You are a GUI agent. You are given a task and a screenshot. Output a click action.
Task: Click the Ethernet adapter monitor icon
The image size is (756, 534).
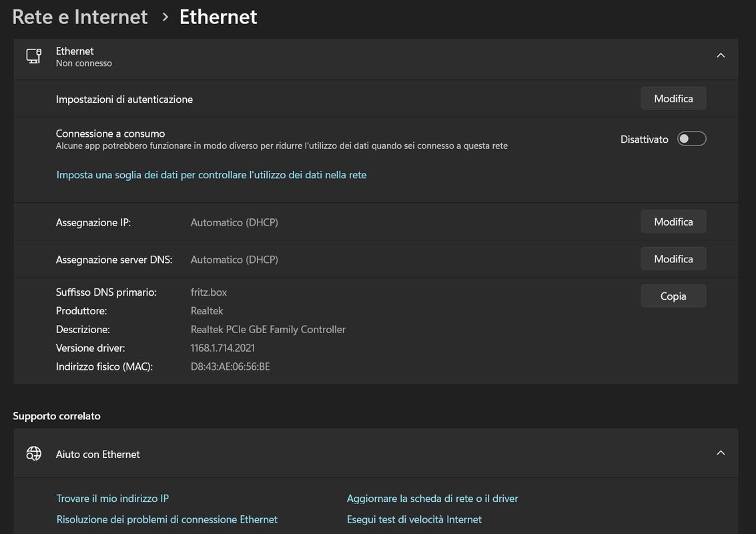33,56
